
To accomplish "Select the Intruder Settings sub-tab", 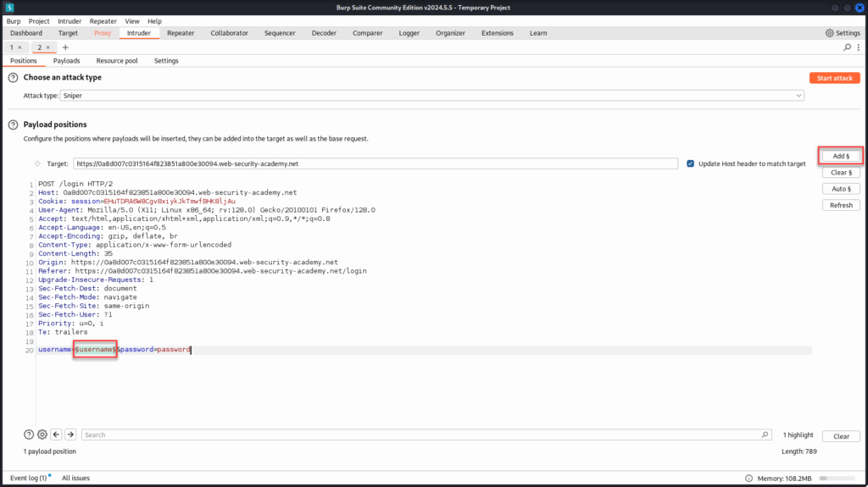I will (166, 61).
